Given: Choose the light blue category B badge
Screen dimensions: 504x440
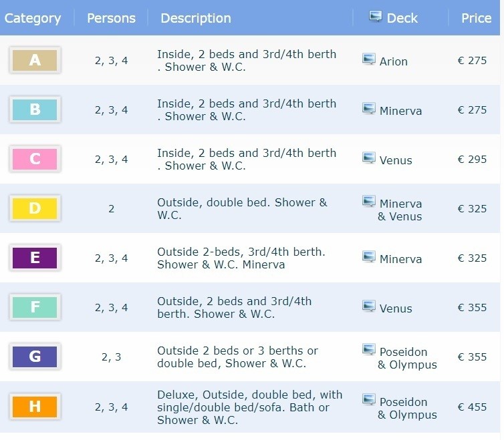Looking at the screenshot, I should [35, 110].
